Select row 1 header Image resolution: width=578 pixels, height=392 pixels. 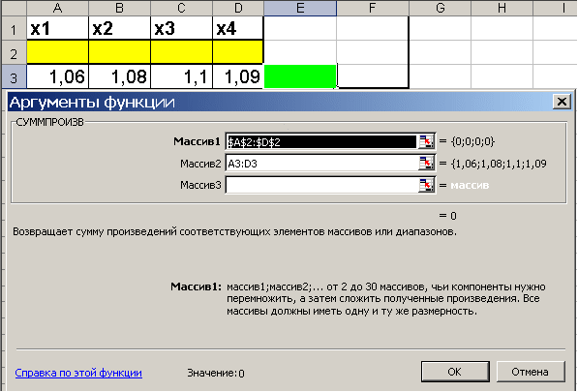(x=14, y=29)
